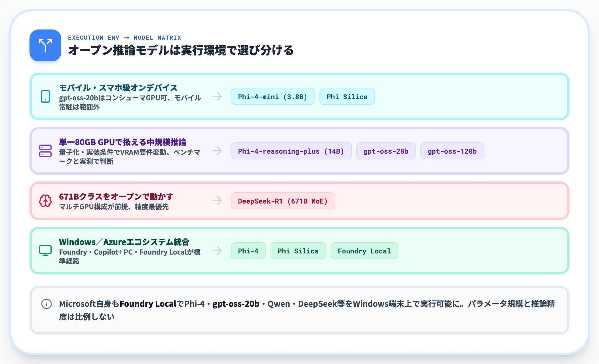
Task: Click the arrow in the mobile on-device row
Action: 217,96
